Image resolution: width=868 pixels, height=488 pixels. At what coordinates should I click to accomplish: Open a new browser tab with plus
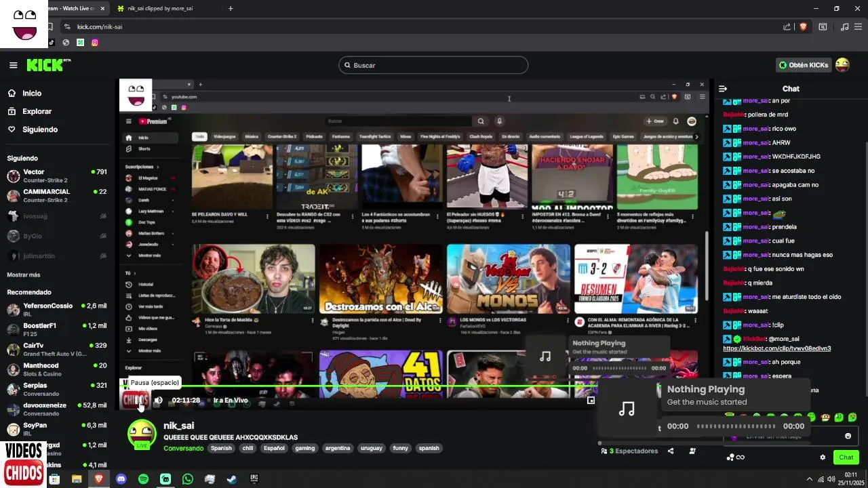click(x=231, y=8)
